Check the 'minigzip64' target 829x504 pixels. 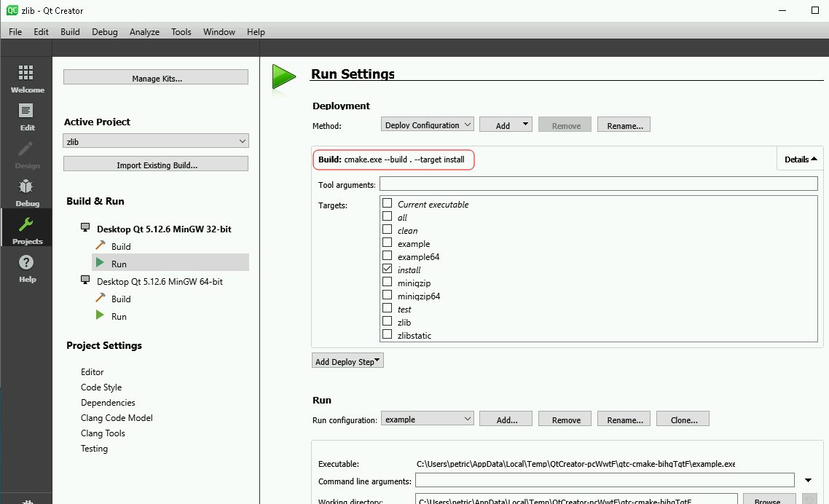(388, 295)
